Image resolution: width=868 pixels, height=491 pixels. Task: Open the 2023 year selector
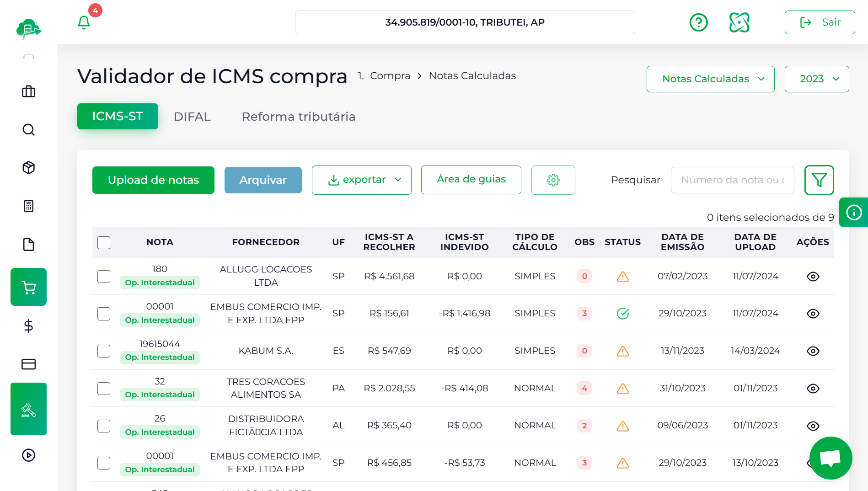pos(816,79)
